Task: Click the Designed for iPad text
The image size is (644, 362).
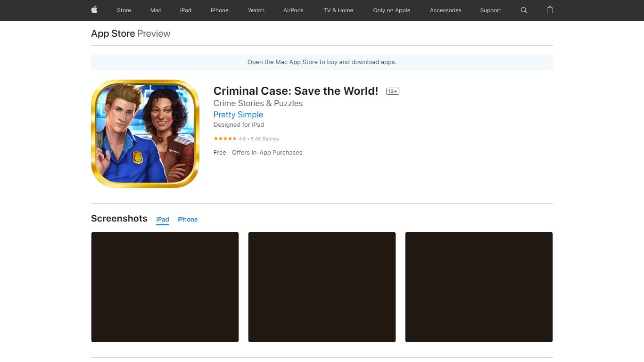Action: tap(239, 125)
